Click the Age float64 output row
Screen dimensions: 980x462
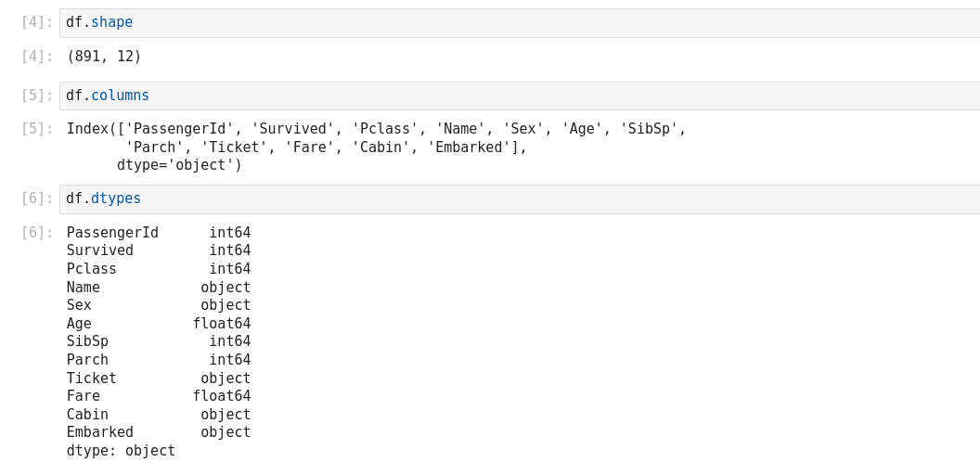coord(159,324)
